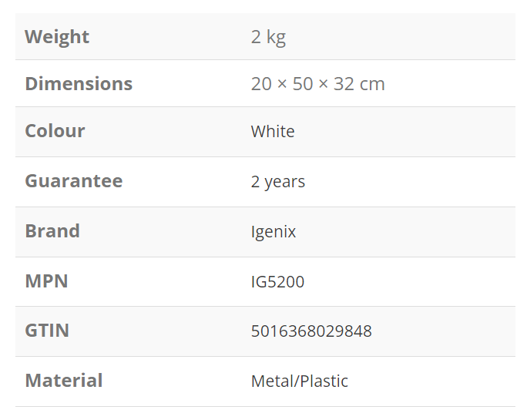Click the Brand attribute label
Viewport: 527px width, 420px height.
[52, 231]
